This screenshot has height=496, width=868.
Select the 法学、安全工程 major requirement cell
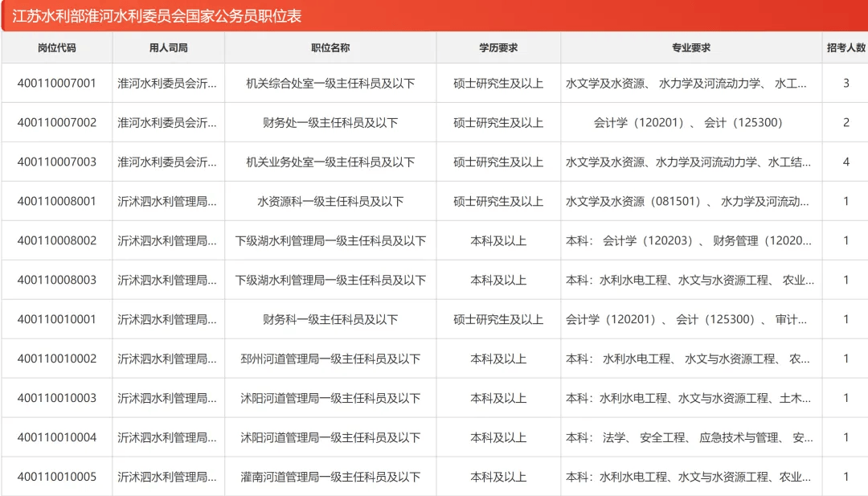pyautogui.click(x=691, y=437)
